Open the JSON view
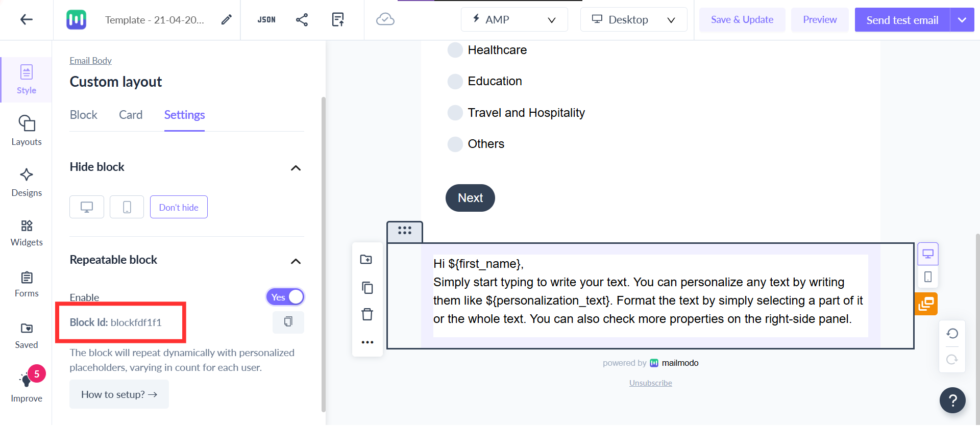This screenshot has width=980, height=426. tap(266, 19)
